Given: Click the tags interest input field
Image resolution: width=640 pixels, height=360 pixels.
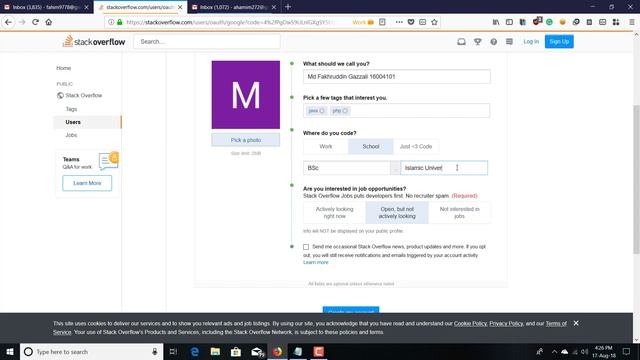Looking at the screenshot, I should [x=396, y=111].
